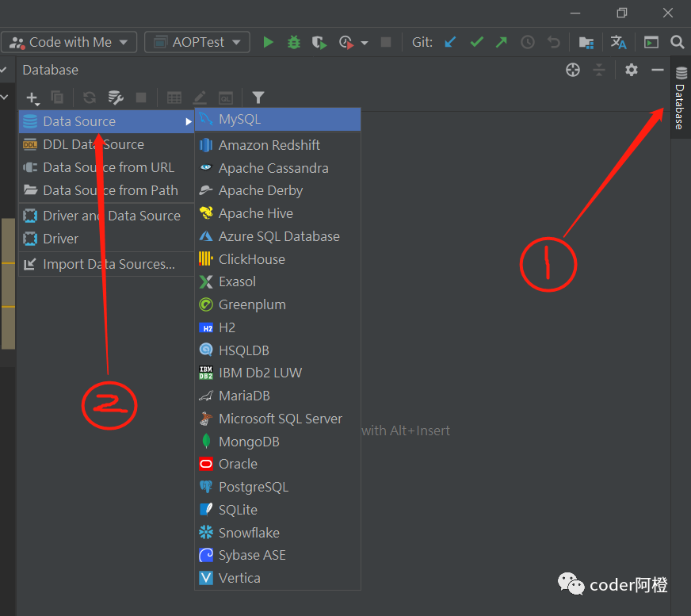691x616 pixels.
Task: Click the Select Opened File crosshair icon
Action: pos(573,70)
